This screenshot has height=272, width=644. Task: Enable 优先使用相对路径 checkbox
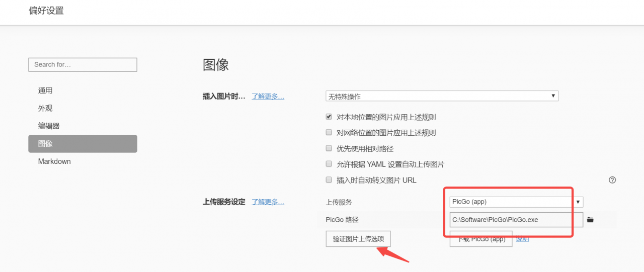coord(329,148)
